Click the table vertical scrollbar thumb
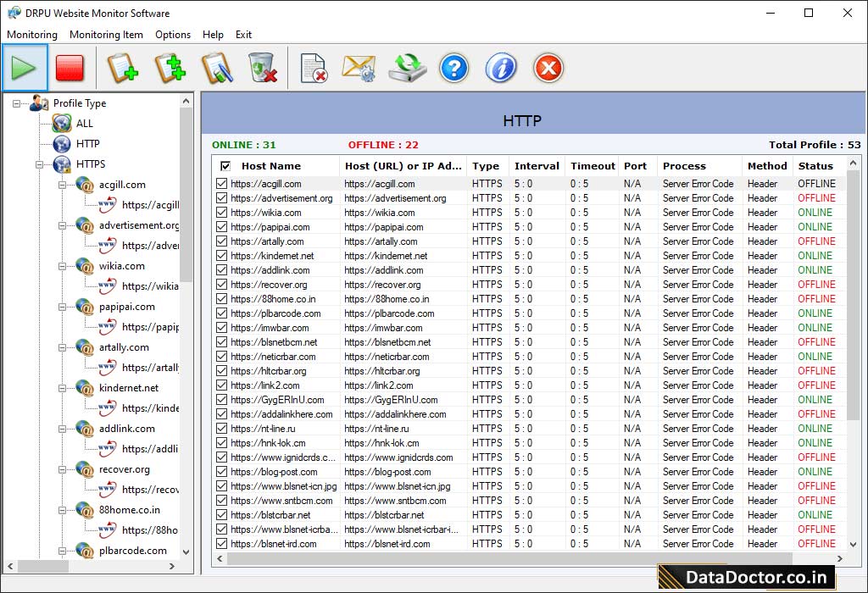868x593 pixels. [x=853, y=296]
